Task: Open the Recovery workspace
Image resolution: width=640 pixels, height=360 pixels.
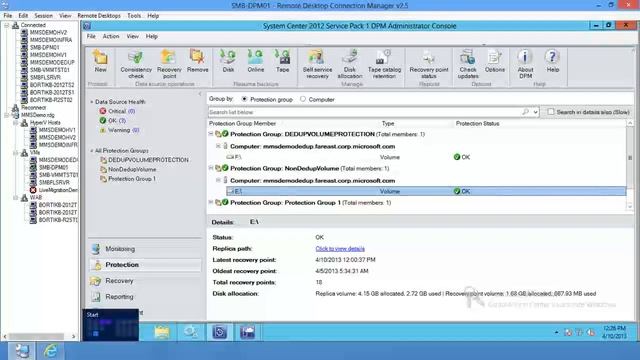Action: click(145, 281)
